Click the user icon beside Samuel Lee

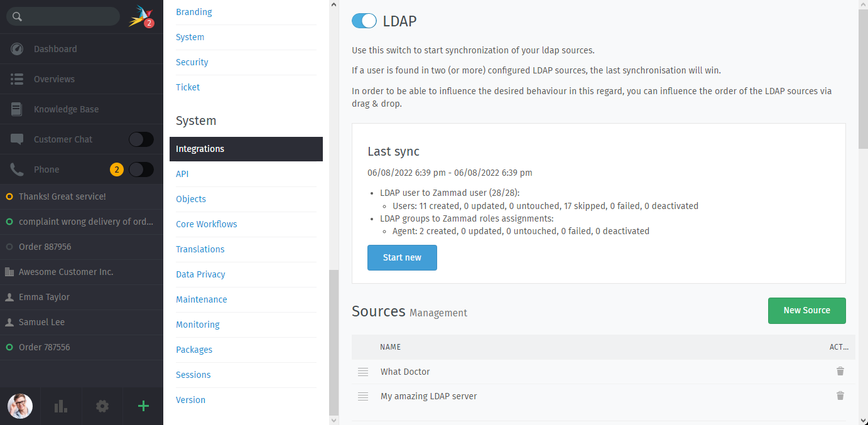coord(9,322)
